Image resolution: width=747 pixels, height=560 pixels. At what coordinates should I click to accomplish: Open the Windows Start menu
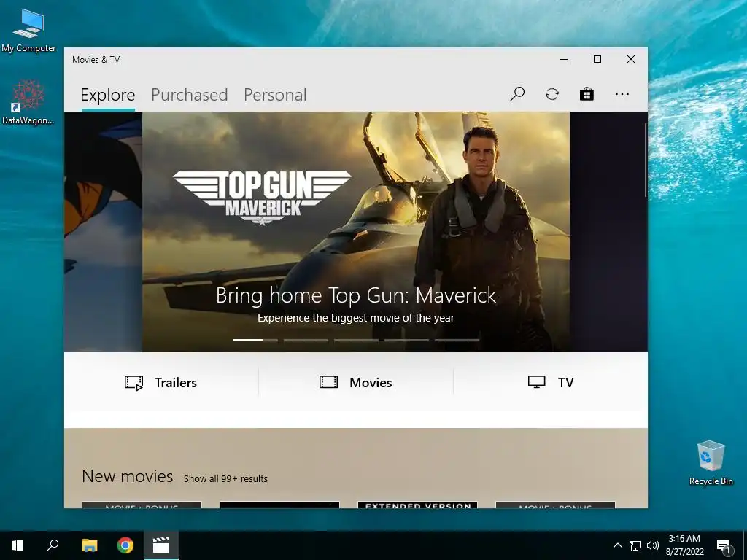pyautogui.click(x=18, y=545)
